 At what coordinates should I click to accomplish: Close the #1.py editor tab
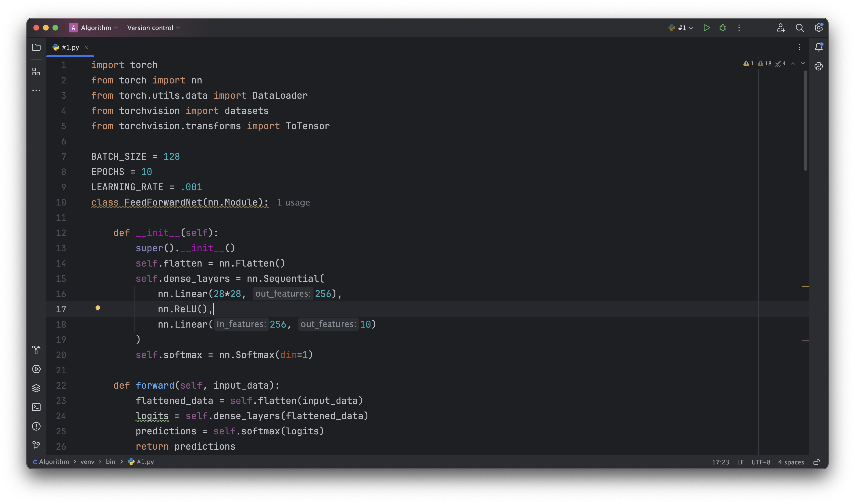tap(86, 47)
